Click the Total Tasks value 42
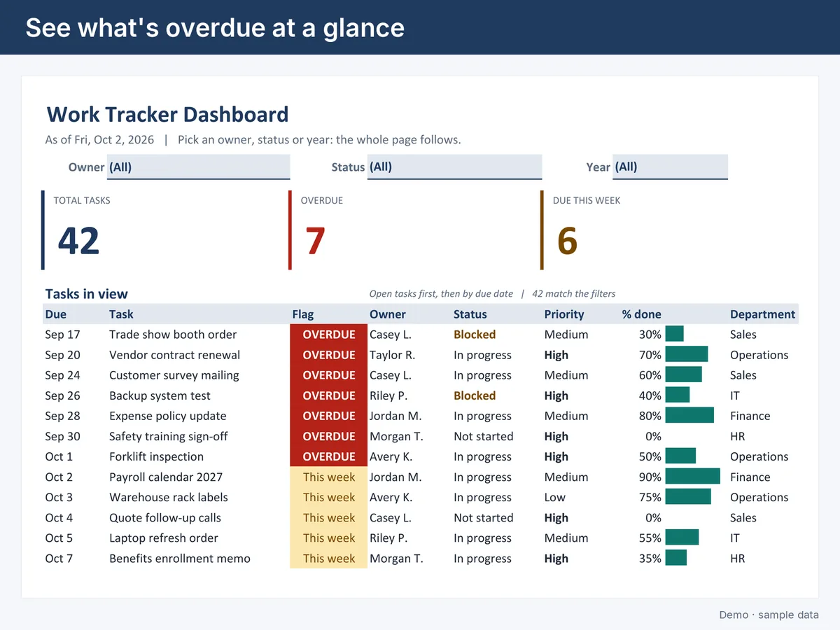The width and height of the screenshot is (840, 630). click(x=78, y=240)
